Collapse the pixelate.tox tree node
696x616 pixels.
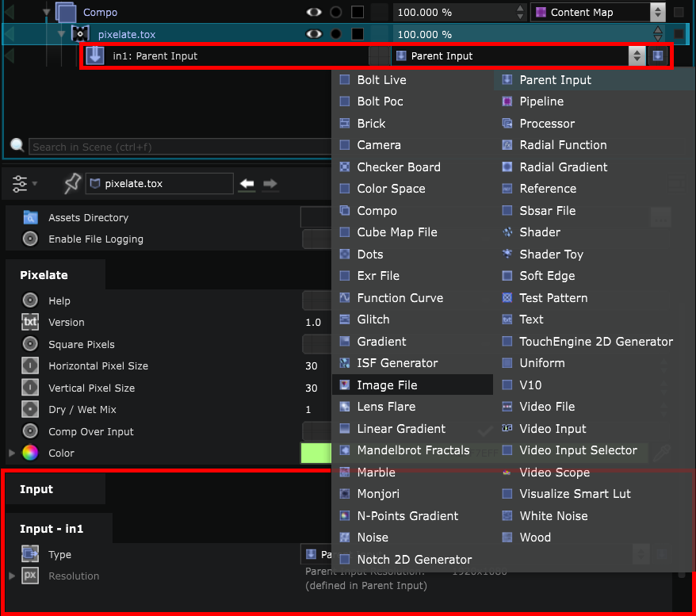(61, 34)
